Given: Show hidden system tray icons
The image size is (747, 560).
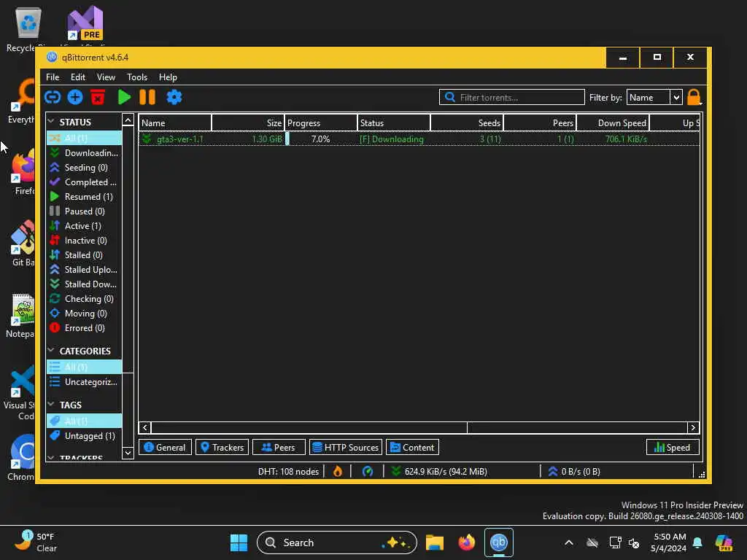Looking at the screenshot, I should (569, 542).
